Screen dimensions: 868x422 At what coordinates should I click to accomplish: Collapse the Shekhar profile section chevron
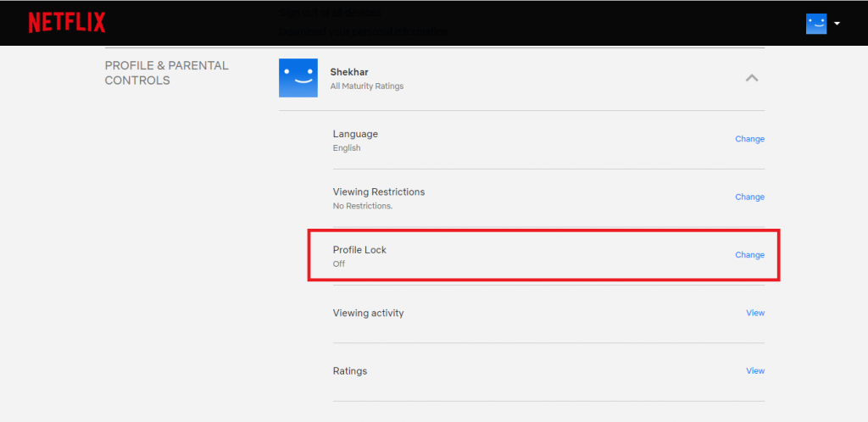click(751, 78)
